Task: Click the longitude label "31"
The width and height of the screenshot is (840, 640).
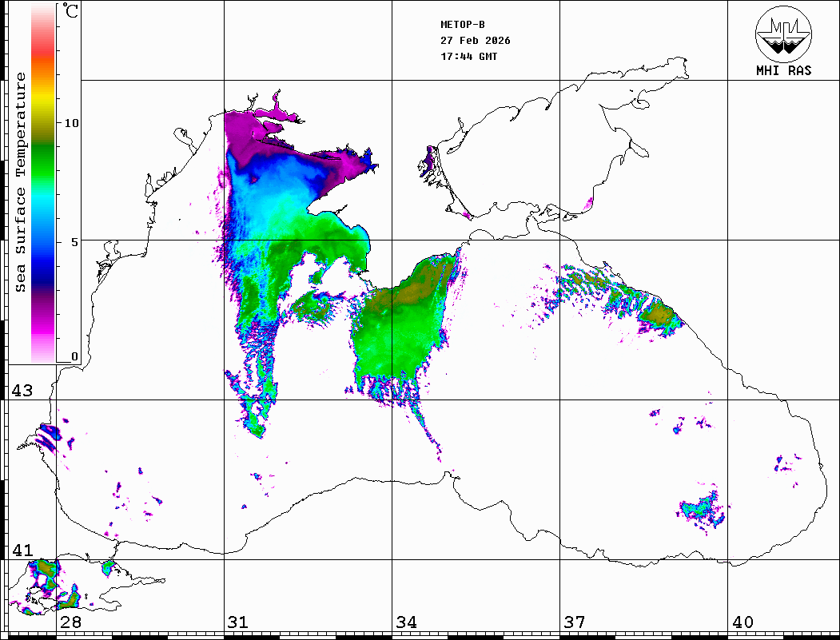Action: pyautogui.click(x=238, y=622)
